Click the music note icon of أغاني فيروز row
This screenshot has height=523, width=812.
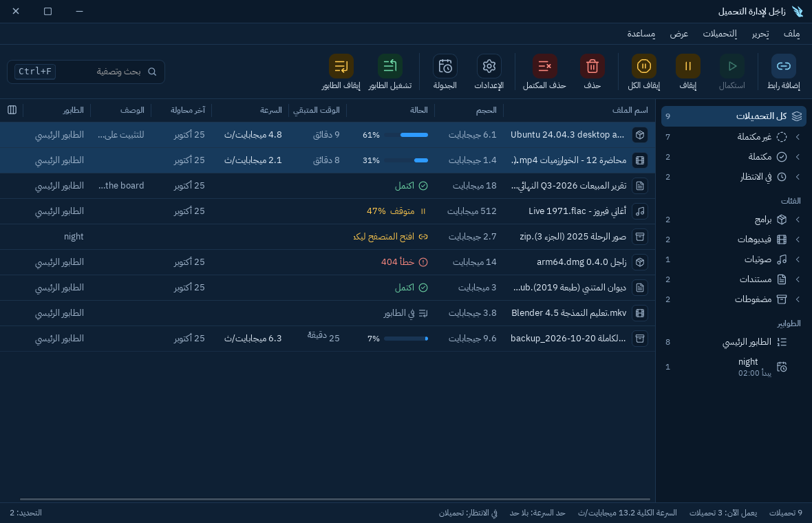point(640,211)
